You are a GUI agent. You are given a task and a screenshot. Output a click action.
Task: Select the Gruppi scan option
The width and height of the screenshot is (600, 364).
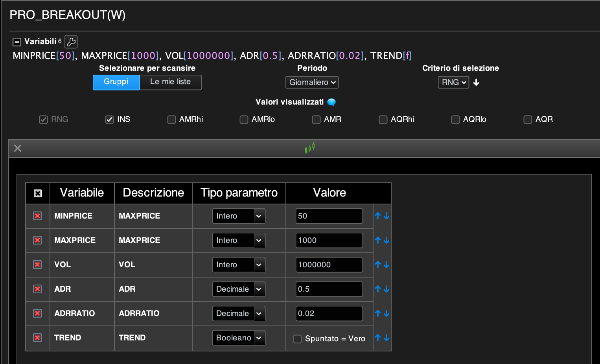click(x=116, y=82)
